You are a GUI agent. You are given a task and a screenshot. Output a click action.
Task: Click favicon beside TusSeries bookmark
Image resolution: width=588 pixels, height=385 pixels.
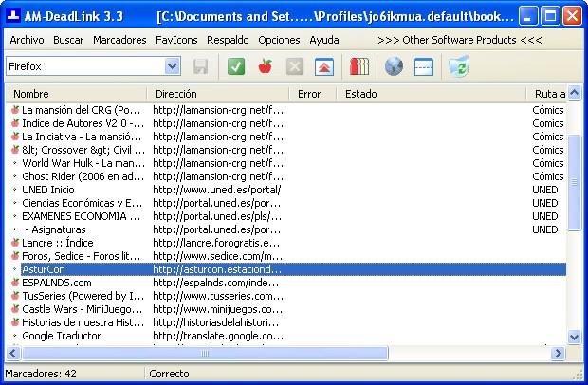[15, 296]
